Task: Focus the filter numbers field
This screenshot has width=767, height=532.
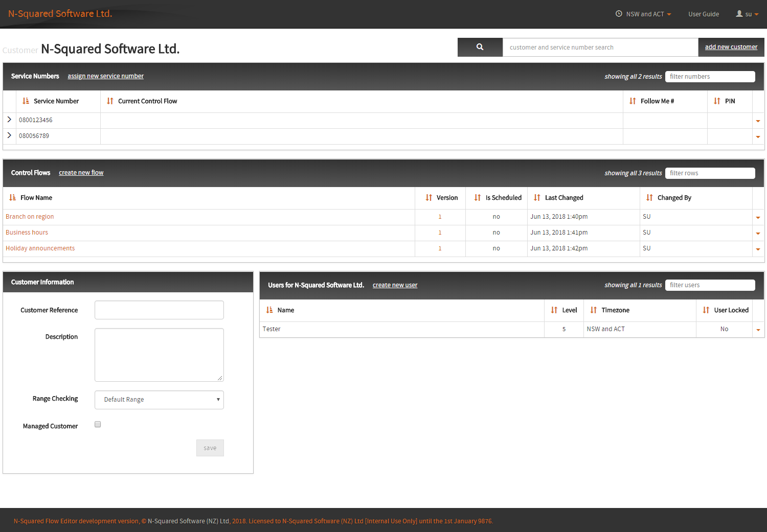Action: coord(710,77)
